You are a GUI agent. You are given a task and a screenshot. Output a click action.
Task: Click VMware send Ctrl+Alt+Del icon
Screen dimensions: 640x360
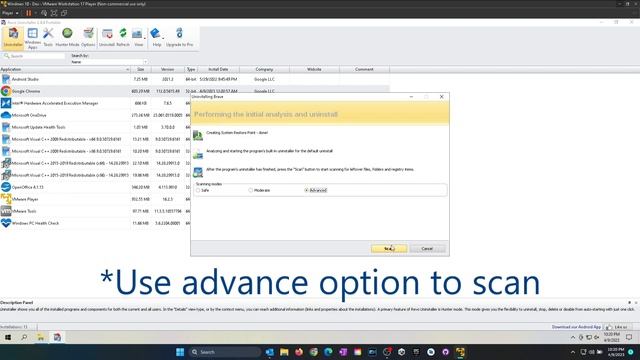pyautogui.click(x=44, y=13)
